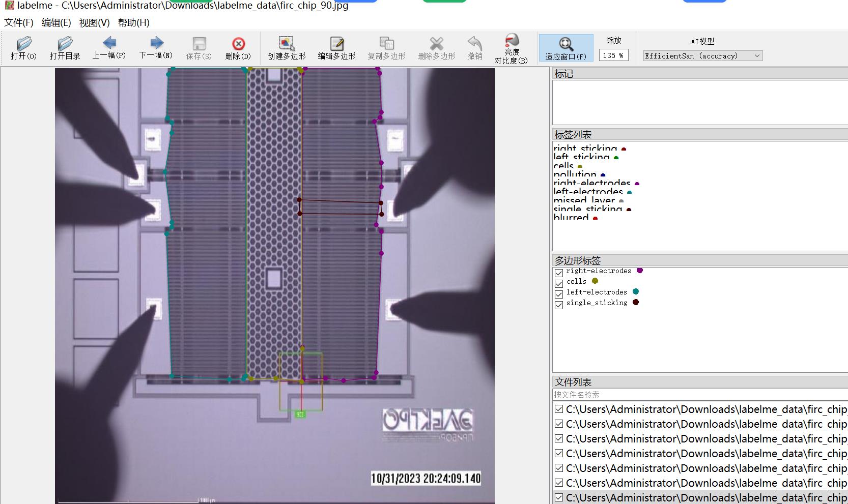Uncheck the right-electrodes polygon checkbox

click(559, 273)
